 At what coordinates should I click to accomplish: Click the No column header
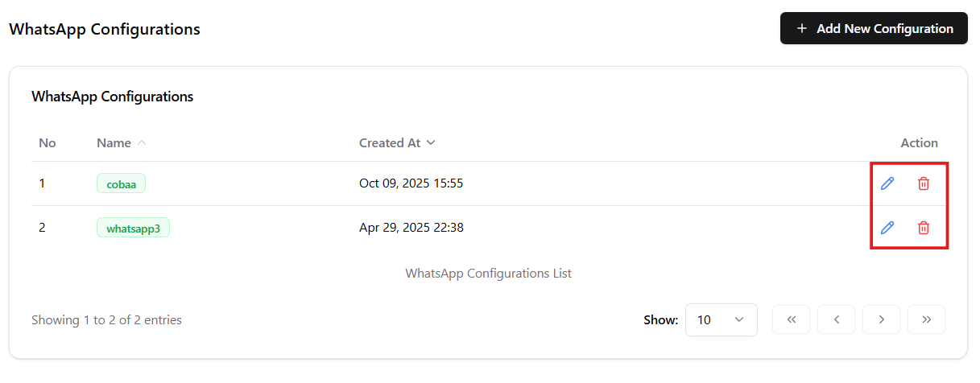tap(48, 143)
